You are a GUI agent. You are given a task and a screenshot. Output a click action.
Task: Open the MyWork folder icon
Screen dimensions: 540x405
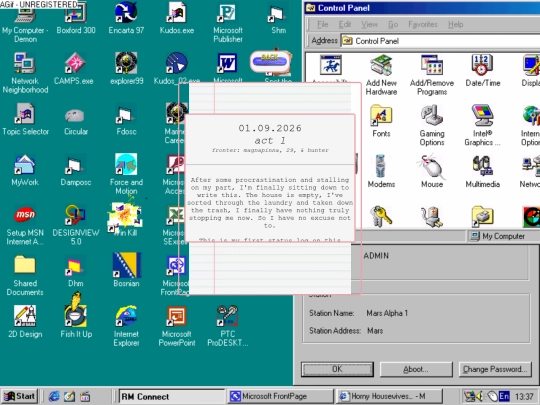coord(25,169)
